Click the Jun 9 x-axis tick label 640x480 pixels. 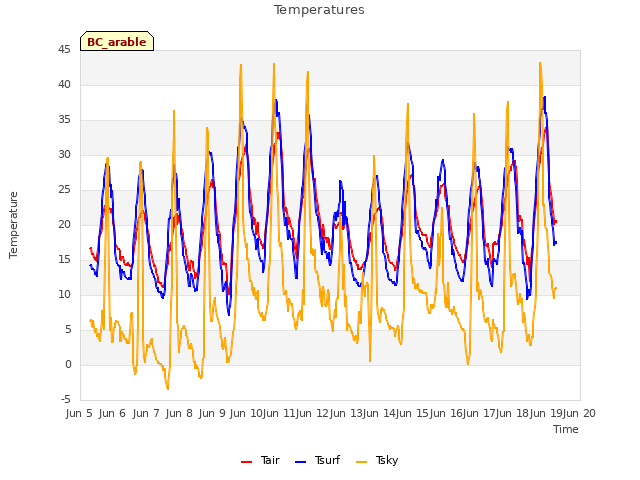(212, 413)
